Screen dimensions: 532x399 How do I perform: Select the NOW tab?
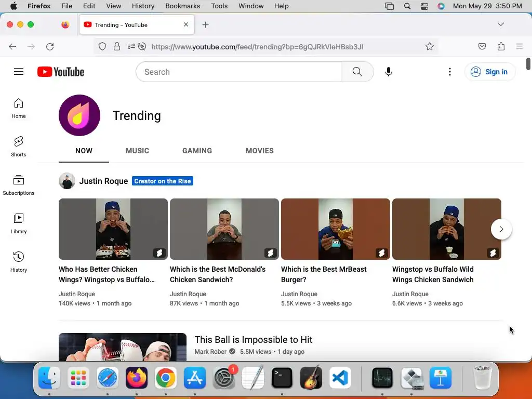click(84, 151)
